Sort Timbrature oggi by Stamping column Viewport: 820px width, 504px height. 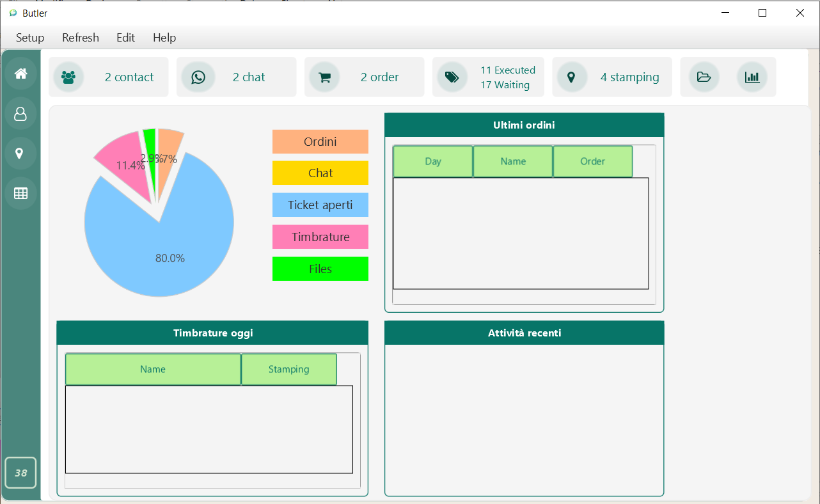tap(289, 370)
